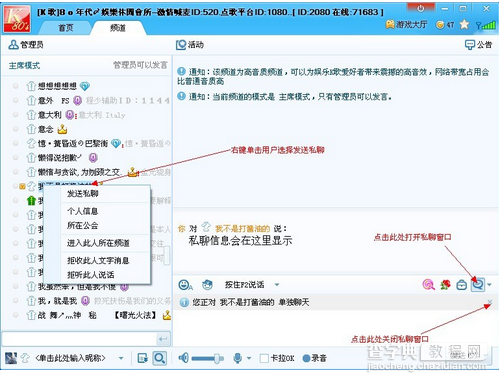
Task: Choose 拒听此人说话 menu entry
Action: [90, 275]
